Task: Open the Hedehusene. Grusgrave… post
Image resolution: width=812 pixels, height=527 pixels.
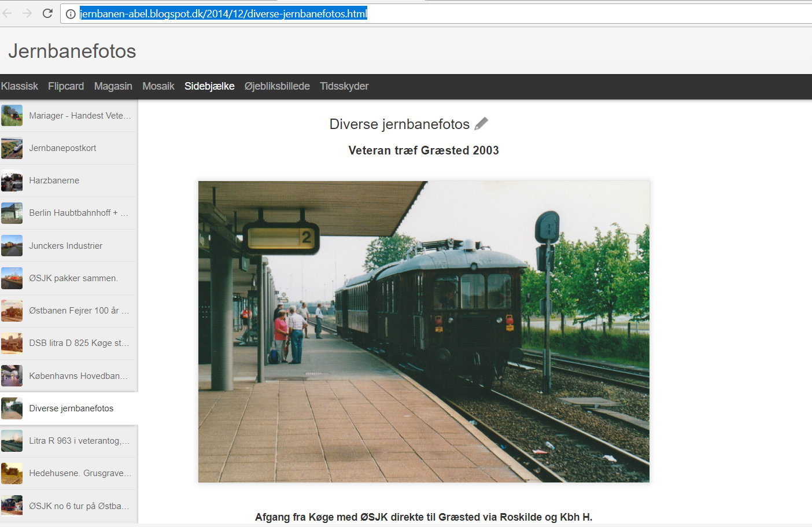Action: pyautogui.click(x=69, y=473)
